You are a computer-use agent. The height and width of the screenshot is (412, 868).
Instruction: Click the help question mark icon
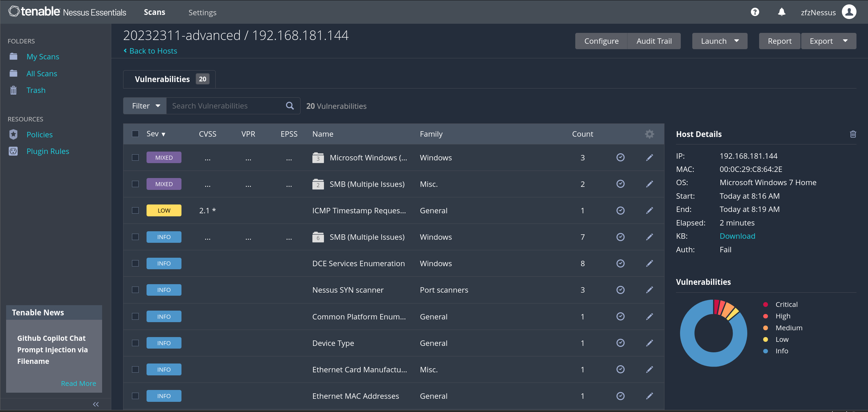click(755, 12)
